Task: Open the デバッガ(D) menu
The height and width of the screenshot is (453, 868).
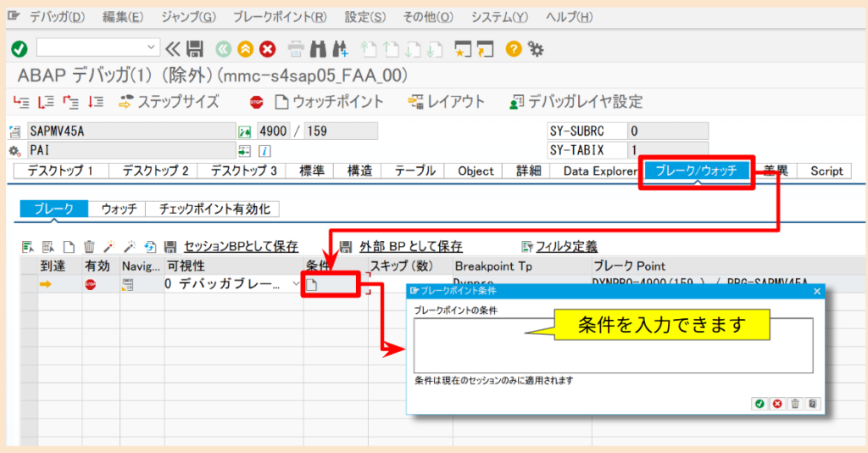Action: [57, 17]
